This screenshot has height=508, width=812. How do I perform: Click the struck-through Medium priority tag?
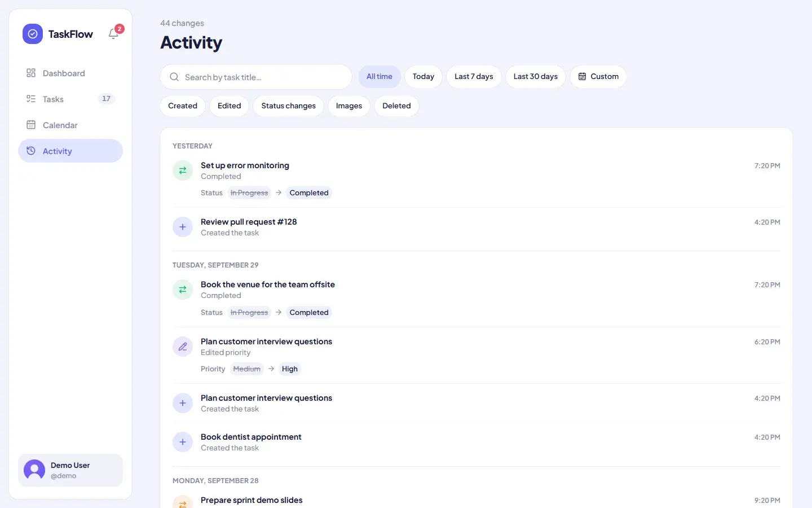[x=247, y=369]
